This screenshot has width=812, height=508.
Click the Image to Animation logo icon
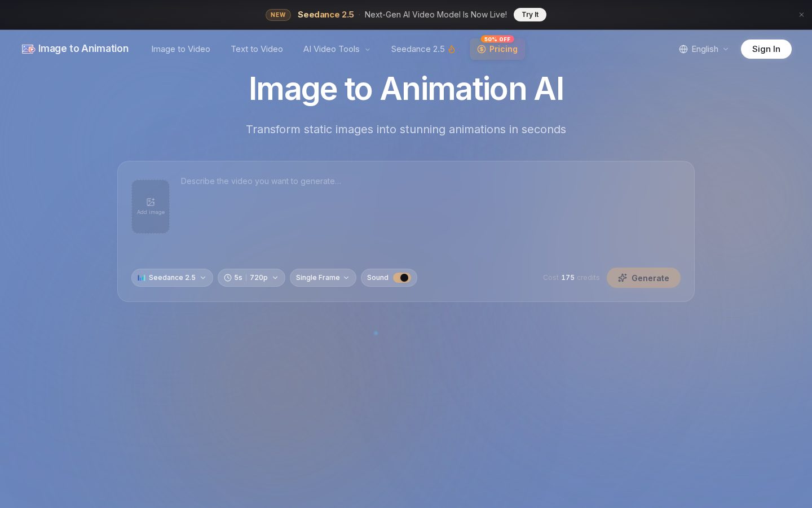[x=29, y=49]
